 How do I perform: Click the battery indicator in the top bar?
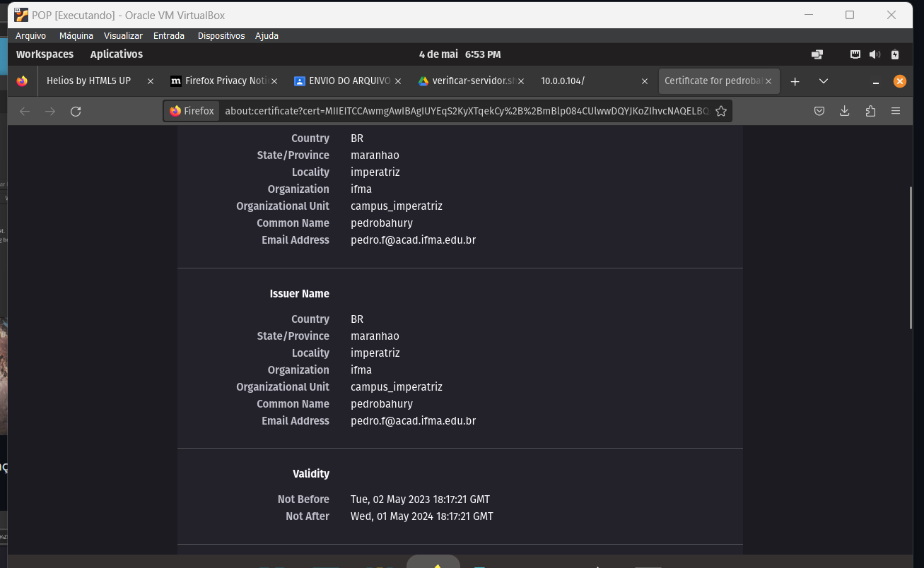(895, 54)
